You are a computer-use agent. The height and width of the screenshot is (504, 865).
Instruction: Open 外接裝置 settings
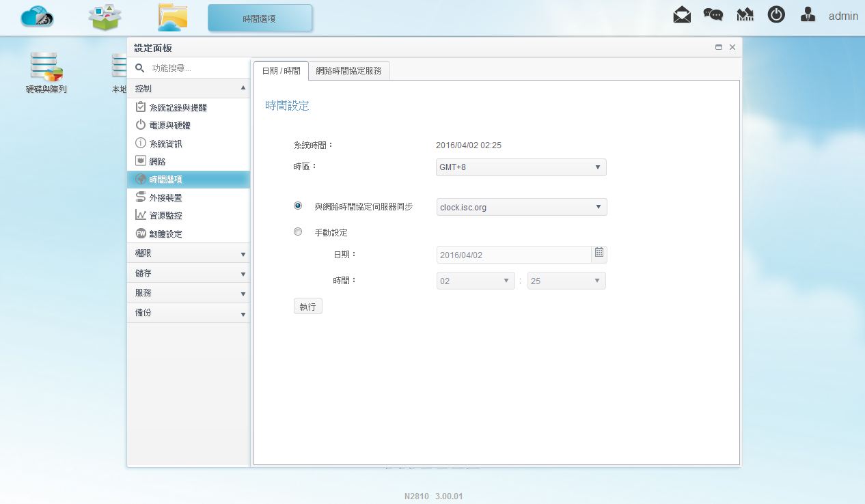189,197
